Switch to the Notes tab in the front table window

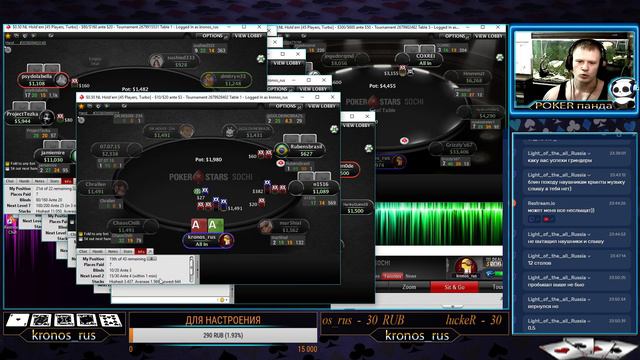(x=113, y=251)
